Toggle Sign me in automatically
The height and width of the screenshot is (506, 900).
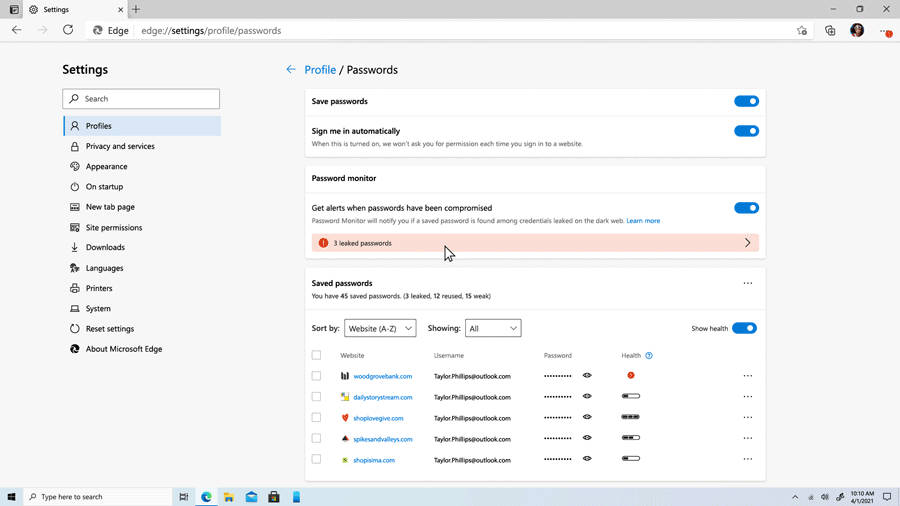click(x=746, y=131)
